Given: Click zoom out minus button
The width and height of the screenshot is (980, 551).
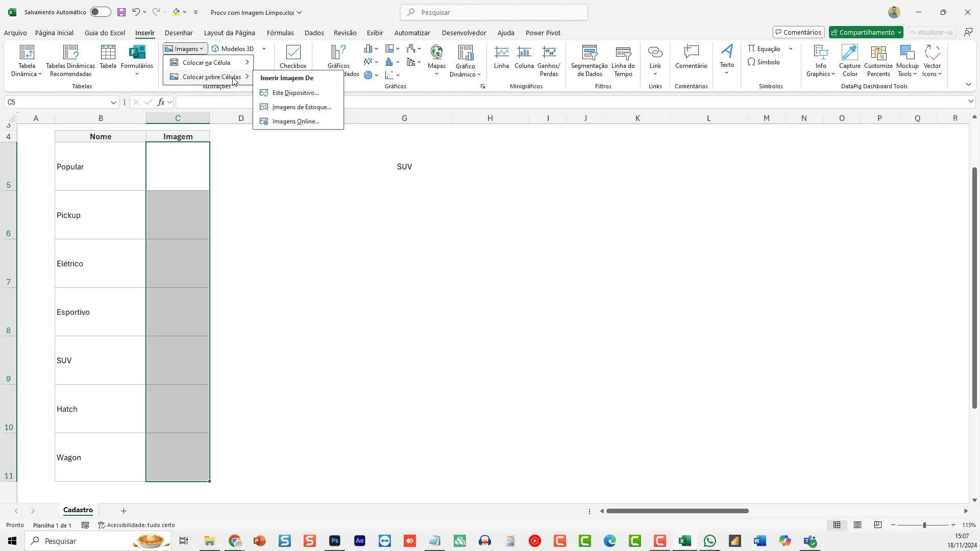Looking at the screenshot, I should click(x=893, y=525).
